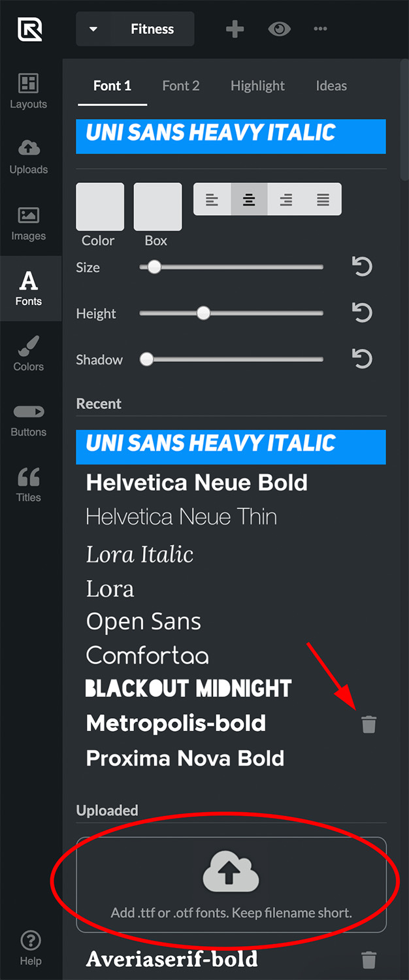
Task: Set text alignment to center
Action: pyautogui.click(x=249, y=199)
